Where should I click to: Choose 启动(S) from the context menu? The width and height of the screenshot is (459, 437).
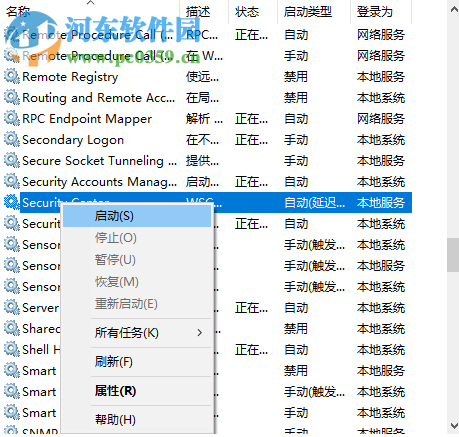[x=137, y=216]
